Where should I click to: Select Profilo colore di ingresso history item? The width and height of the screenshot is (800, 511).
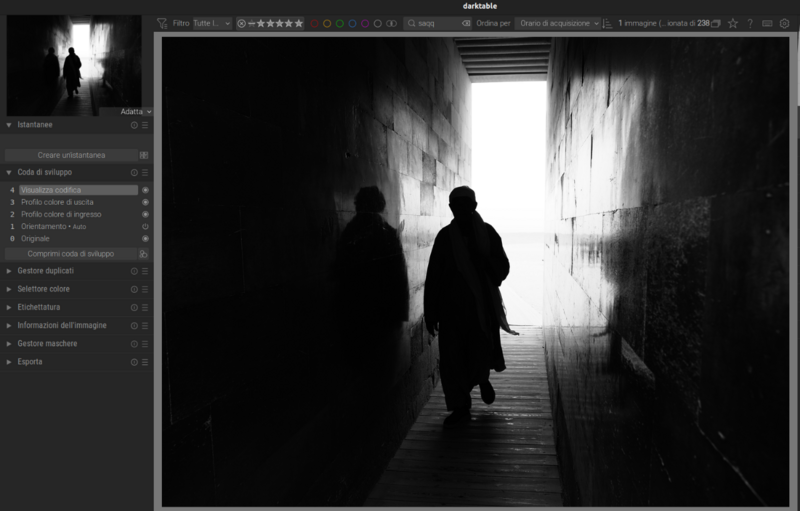point(61,214)
